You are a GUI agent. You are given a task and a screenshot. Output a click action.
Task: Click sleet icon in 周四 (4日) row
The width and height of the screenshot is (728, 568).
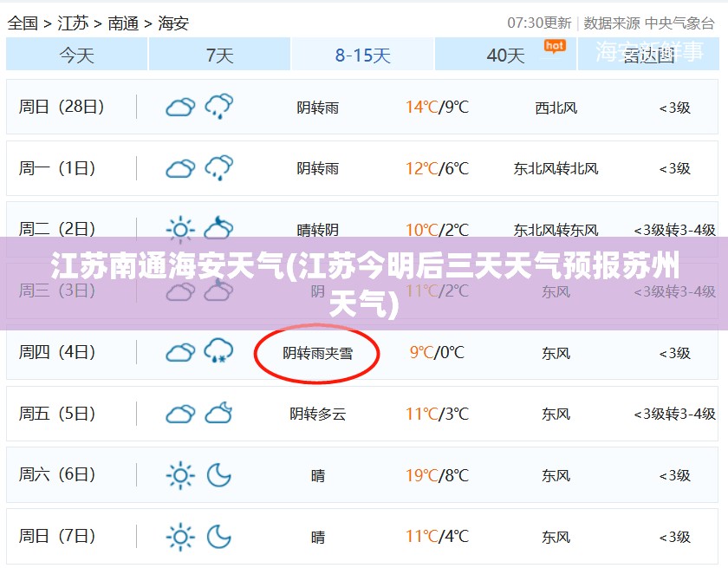pos(218,350)
